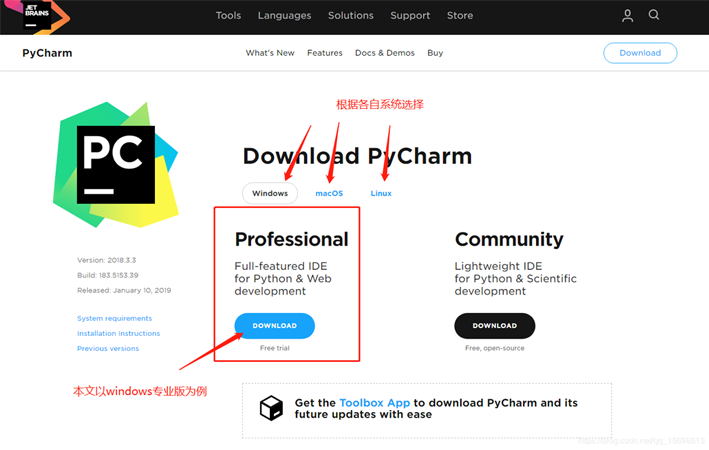Open Docs & Demos
The height and width of the screenshot is (450, 709).
coord(385,53)
